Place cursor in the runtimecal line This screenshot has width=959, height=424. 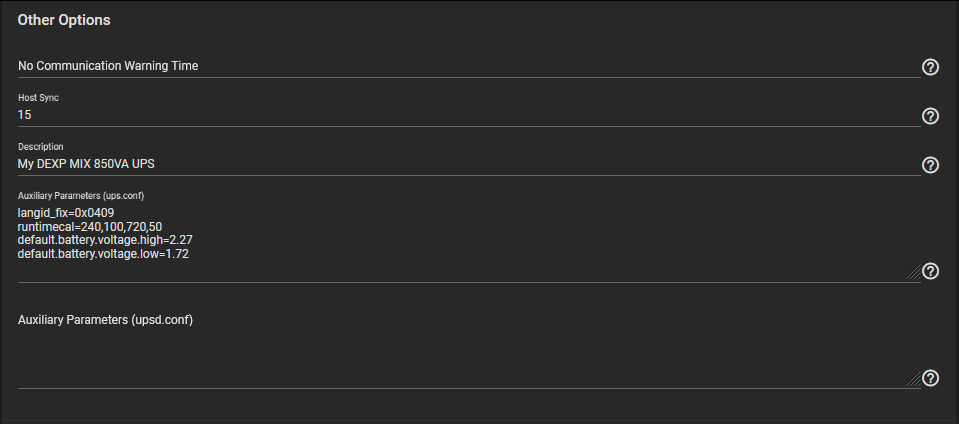click(x=90, y=226)
